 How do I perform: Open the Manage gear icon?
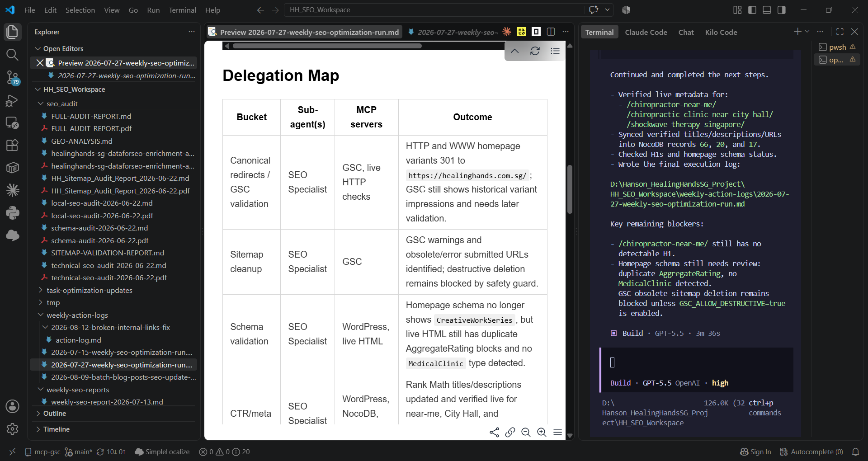click(12, 429)
